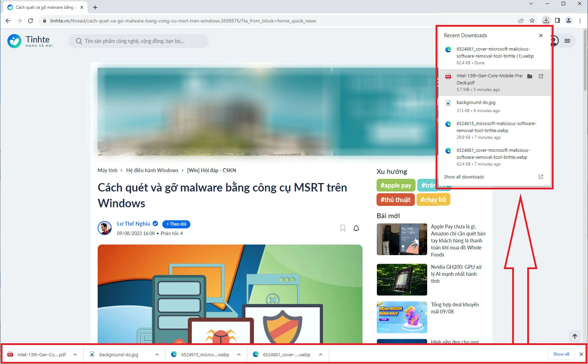Click the browser profile avatar

tap(569, 20)
